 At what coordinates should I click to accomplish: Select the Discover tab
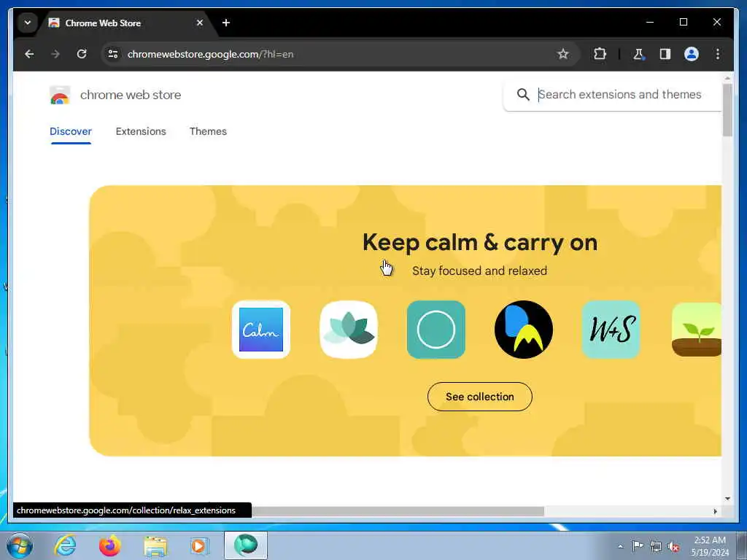pos(71,131)
